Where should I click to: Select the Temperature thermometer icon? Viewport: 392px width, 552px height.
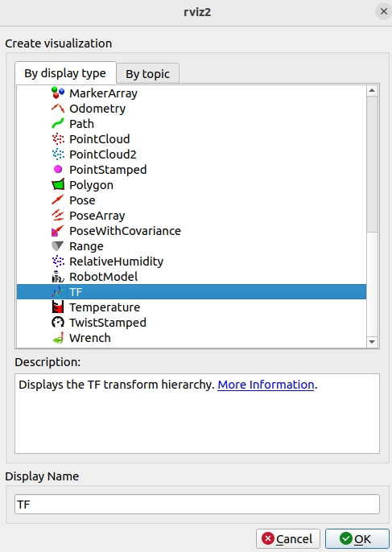pyautogui.click(x=58, y=307)
